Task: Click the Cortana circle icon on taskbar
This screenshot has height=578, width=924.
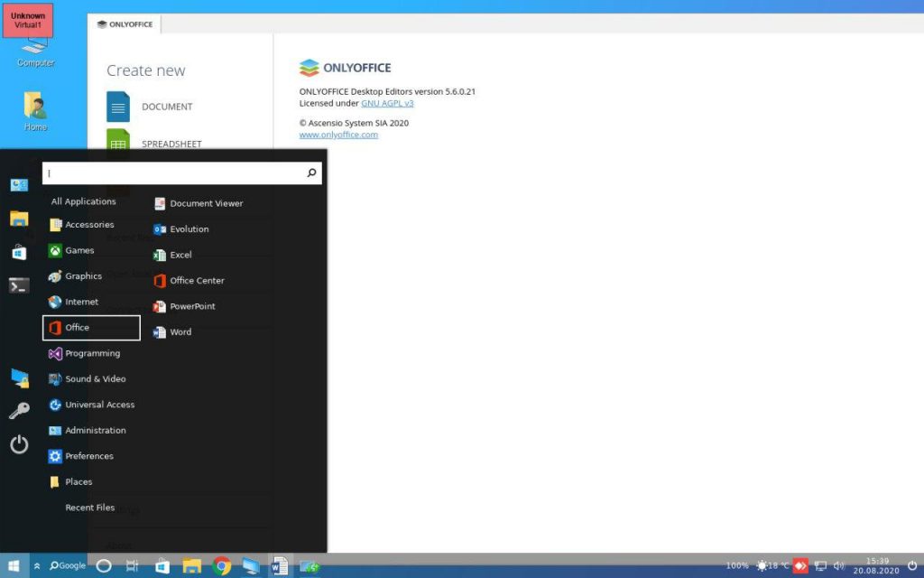Action: [104, 566]
